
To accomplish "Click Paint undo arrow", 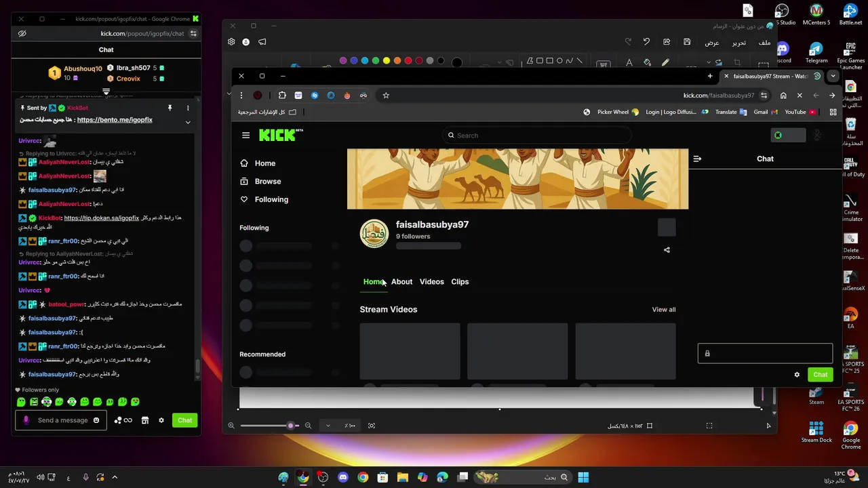I will pos(646,42).
